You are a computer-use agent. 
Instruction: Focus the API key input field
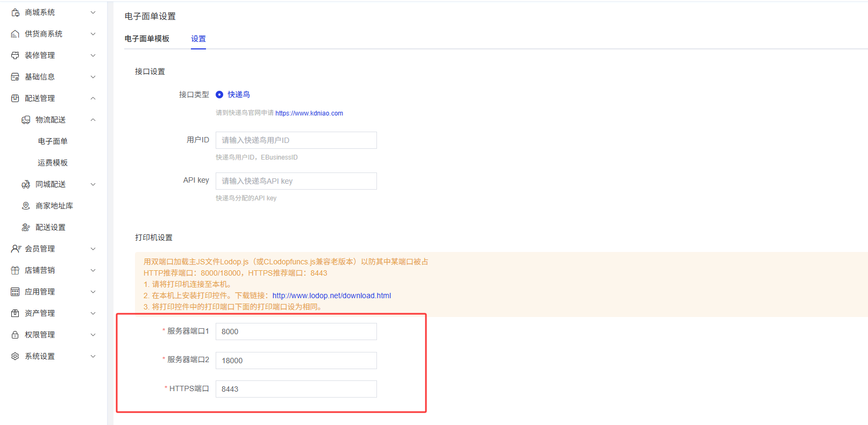296,181
